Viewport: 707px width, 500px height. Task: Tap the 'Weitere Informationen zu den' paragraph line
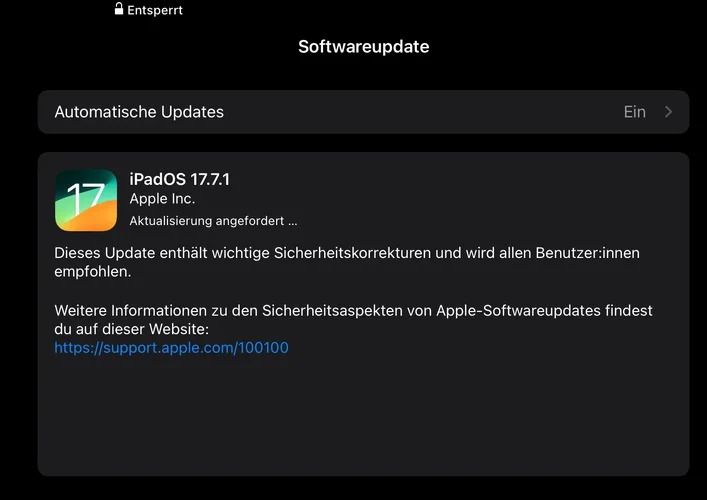pyautogui.click(x=156, y=311)
